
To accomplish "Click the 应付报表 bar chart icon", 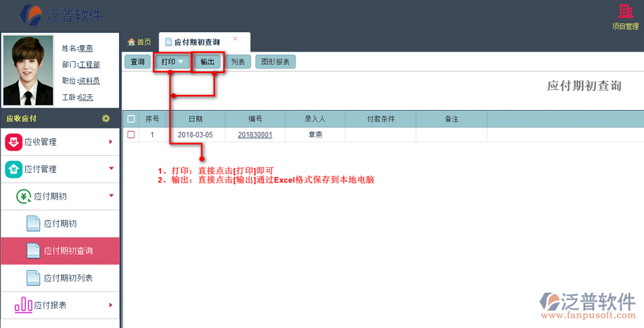I will 23,305.
